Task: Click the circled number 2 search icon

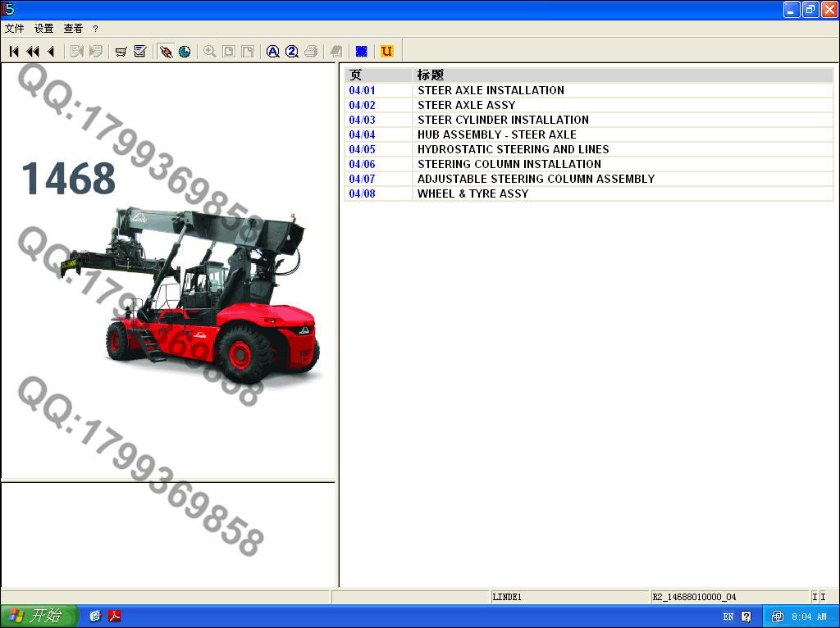Action: (x=291, y=52)
